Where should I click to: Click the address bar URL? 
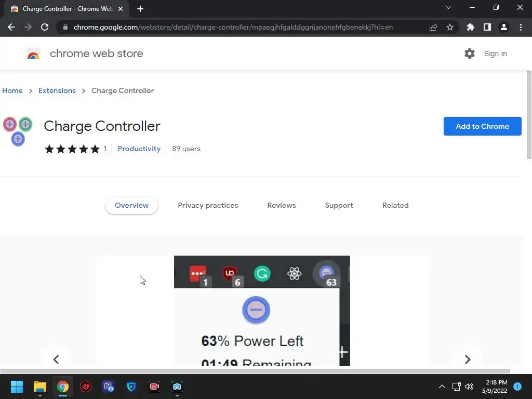[x=233, y=27]
